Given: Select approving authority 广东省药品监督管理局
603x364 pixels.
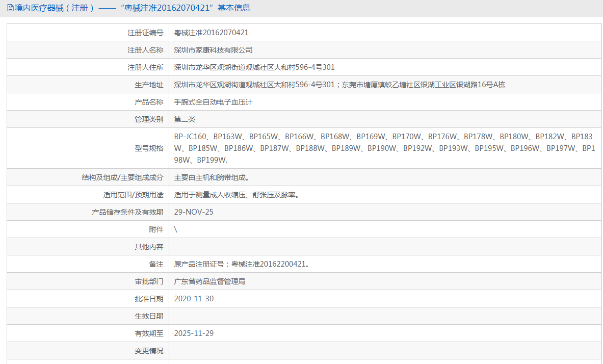Looking at the screenshot, I should 209,281.
